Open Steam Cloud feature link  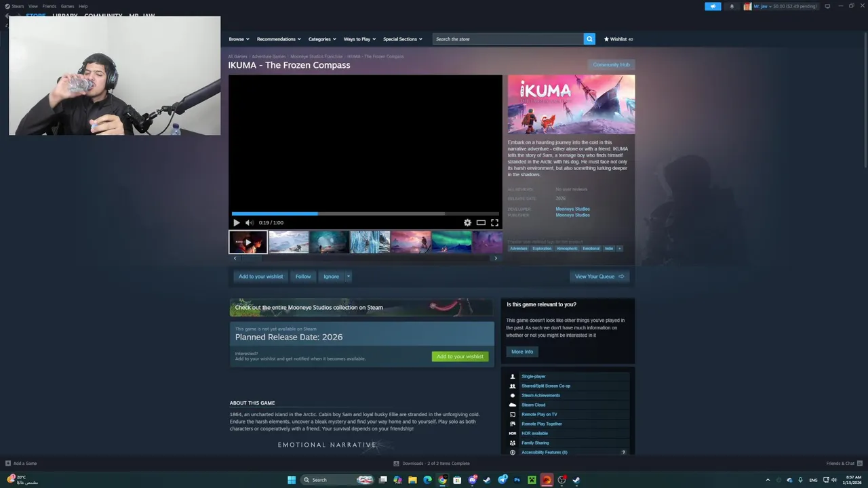[533, 405]
